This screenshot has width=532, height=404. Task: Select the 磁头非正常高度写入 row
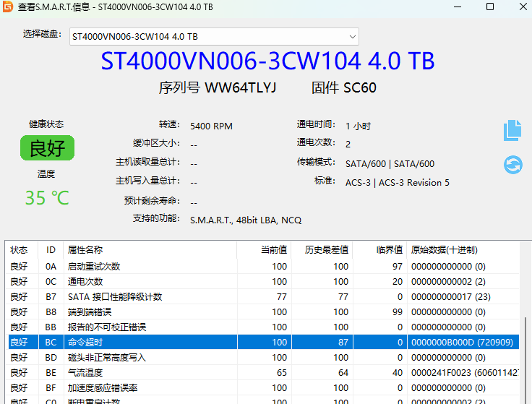[263, 357]
